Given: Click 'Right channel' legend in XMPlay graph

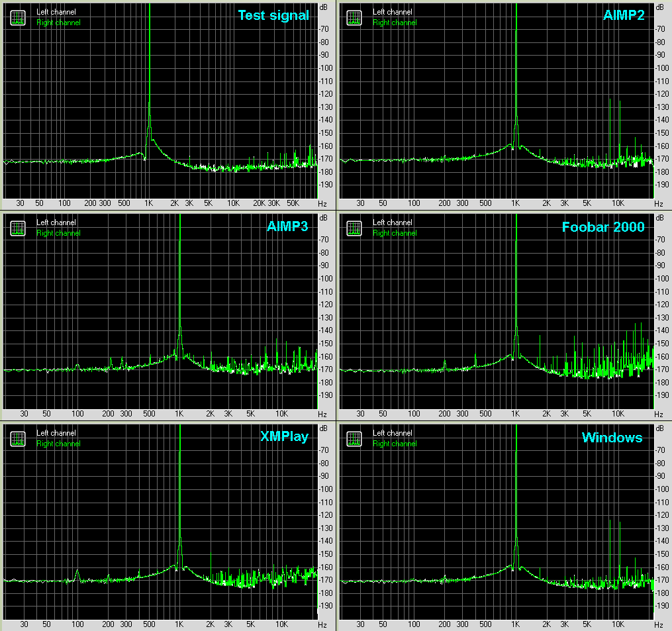Looking at the screenshot, I should (x=58, y=444).
